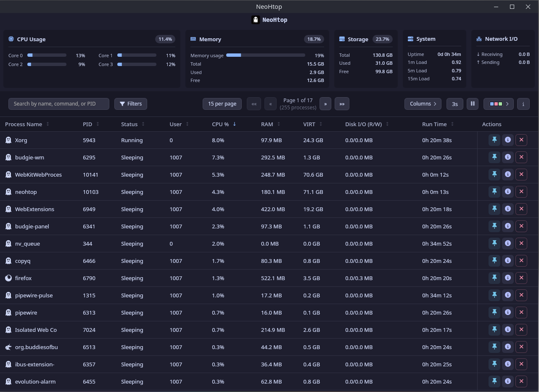Click the 71.1 GB VIRT value
The height and width of the screenshot is (392, 539).
pyautogui.click(x=313, y=192)
